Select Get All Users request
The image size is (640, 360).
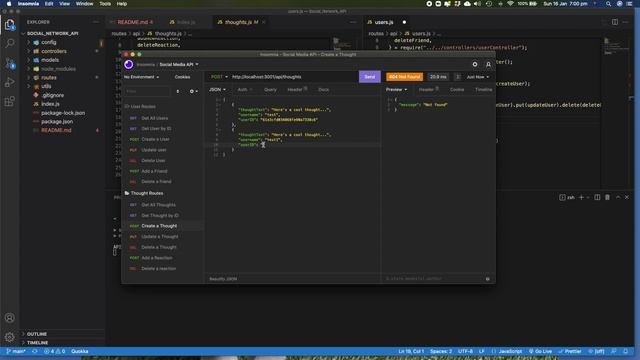154,118
